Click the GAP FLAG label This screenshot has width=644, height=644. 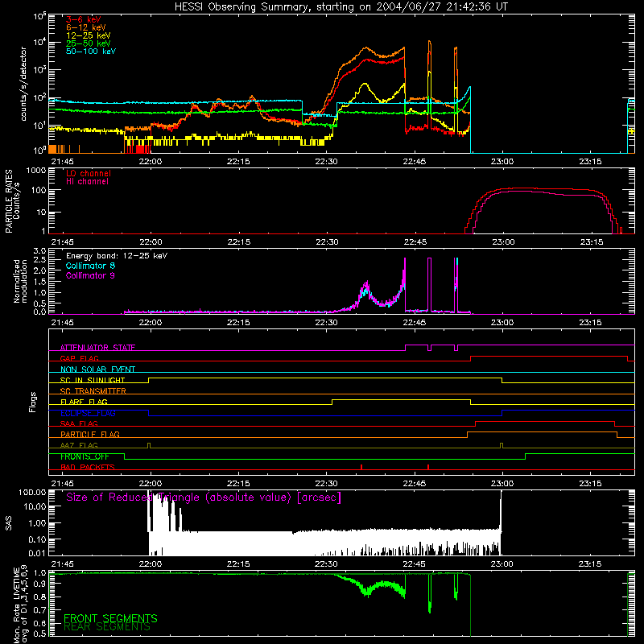[79, 358]
